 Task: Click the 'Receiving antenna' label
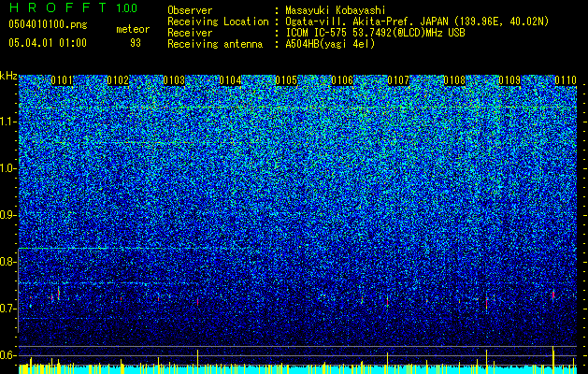(x=215, y=44)
